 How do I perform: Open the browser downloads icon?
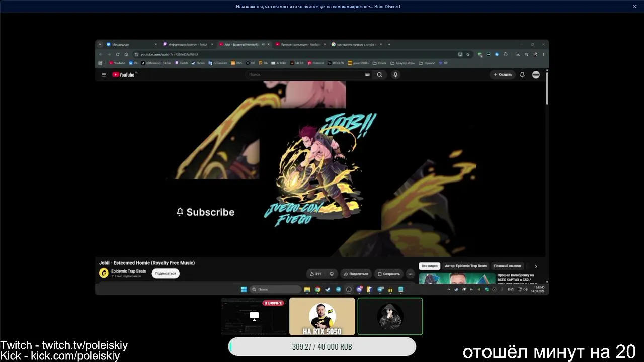coord(518,54)
